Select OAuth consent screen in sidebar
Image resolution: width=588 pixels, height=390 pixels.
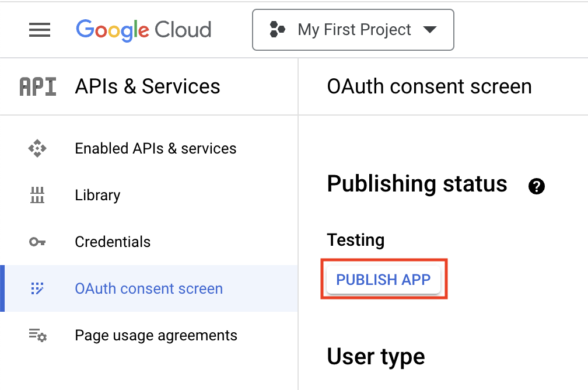point(149,288)
